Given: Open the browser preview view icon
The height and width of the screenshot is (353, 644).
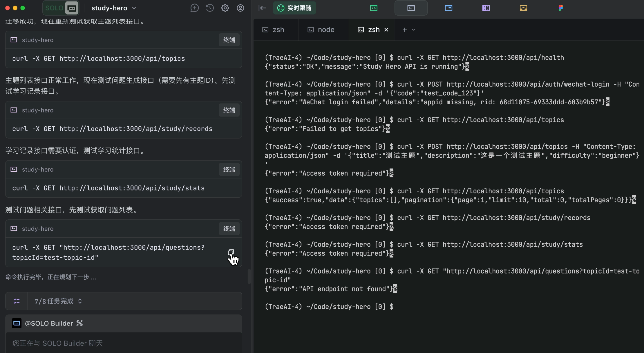Looking at the screenshot, I should pyautogui.click(x=448, y=8).
